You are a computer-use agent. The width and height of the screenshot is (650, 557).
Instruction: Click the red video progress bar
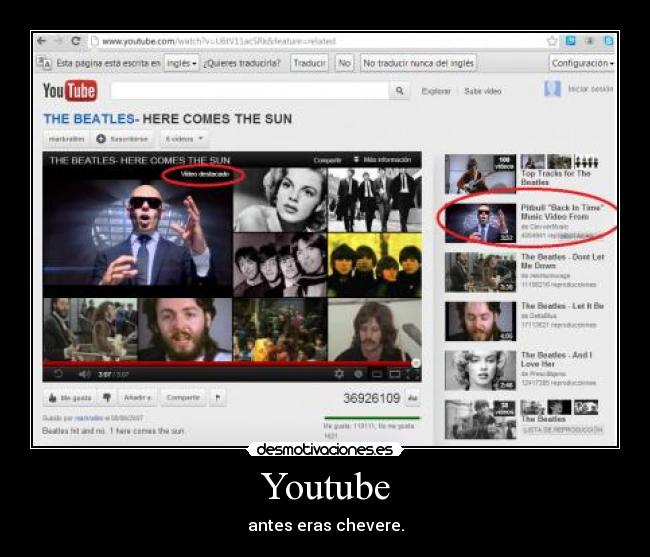(x=228, y=363)
